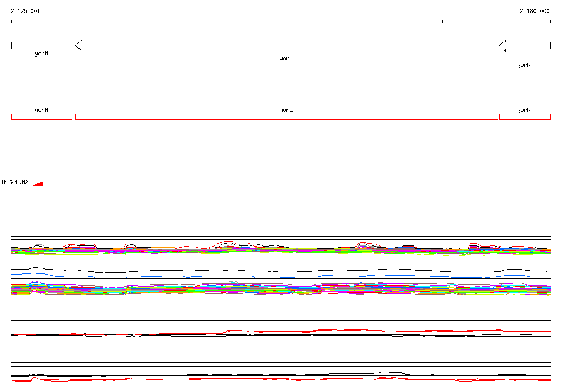Viewport: 562px width, 392px height.
Task: Click the yorM label above red bar
Action: click(x=41, y=110)
